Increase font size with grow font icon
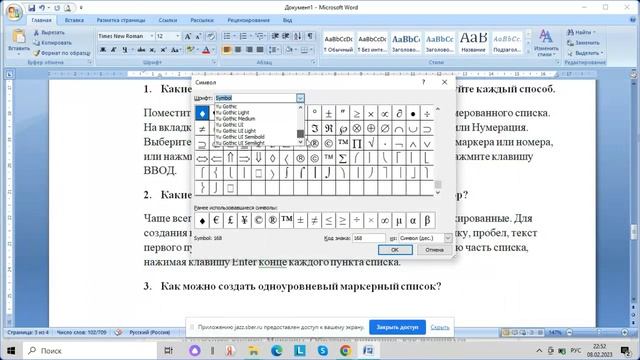 tap(188, 36)
